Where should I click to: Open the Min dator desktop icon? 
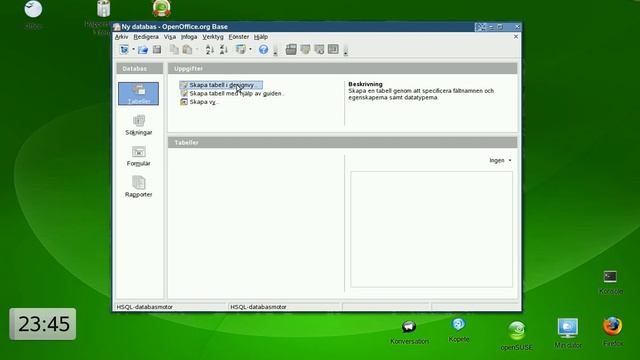click(568, 333)
